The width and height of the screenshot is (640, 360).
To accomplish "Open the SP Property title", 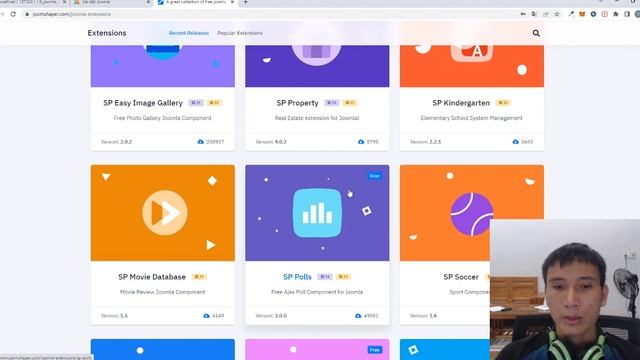I will [x=297, y=103].
